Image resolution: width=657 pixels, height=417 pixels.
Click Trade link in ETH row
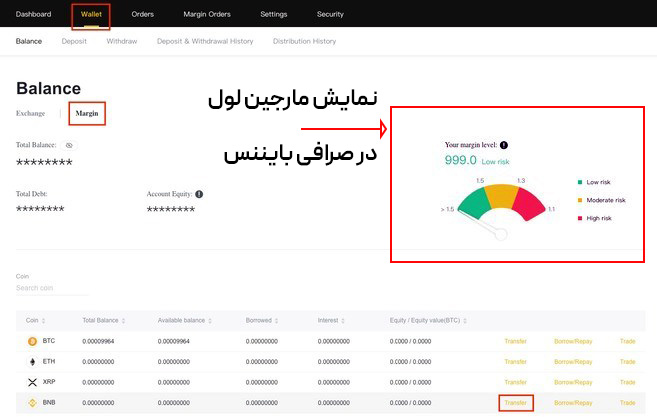[627, 362]
